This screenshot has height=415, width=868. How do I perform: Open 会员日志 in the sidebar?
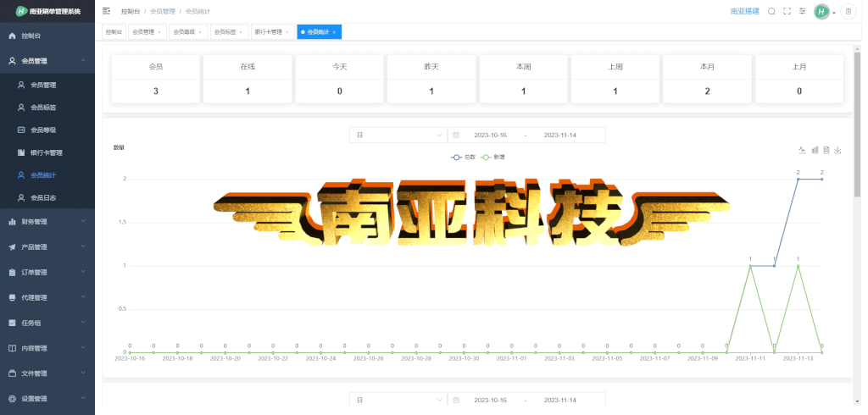point(47,197)
